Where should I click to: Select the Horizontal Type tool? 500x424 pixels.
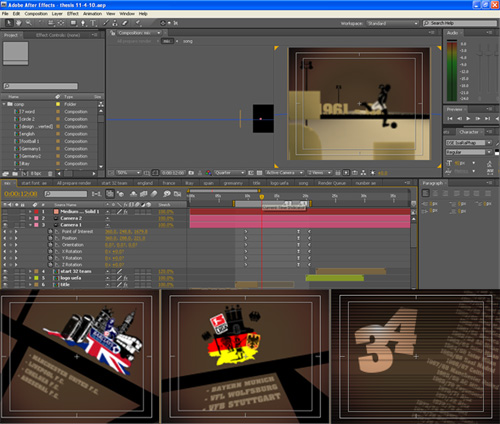(93, 23)
